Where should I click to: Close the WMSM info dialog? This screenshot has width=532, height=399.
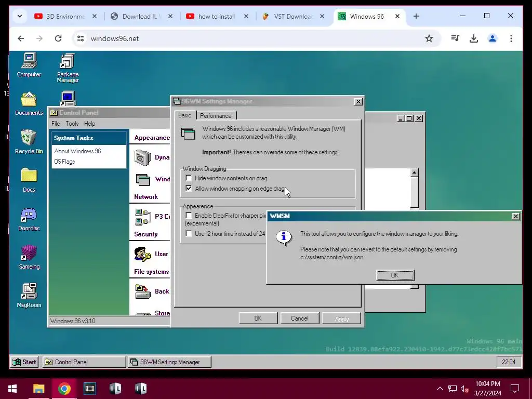coord(515,216)
